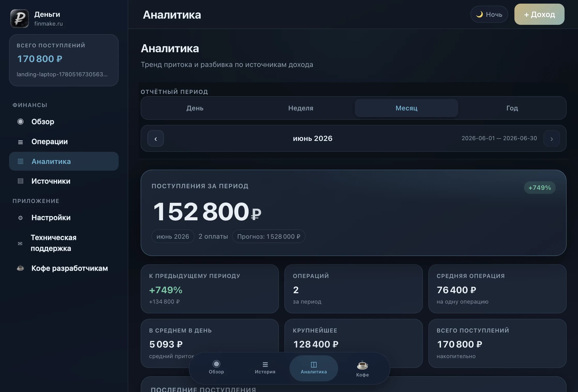
Task: Click the Аналитика sidebar chart icon
Action: click(x=20, y=161)
